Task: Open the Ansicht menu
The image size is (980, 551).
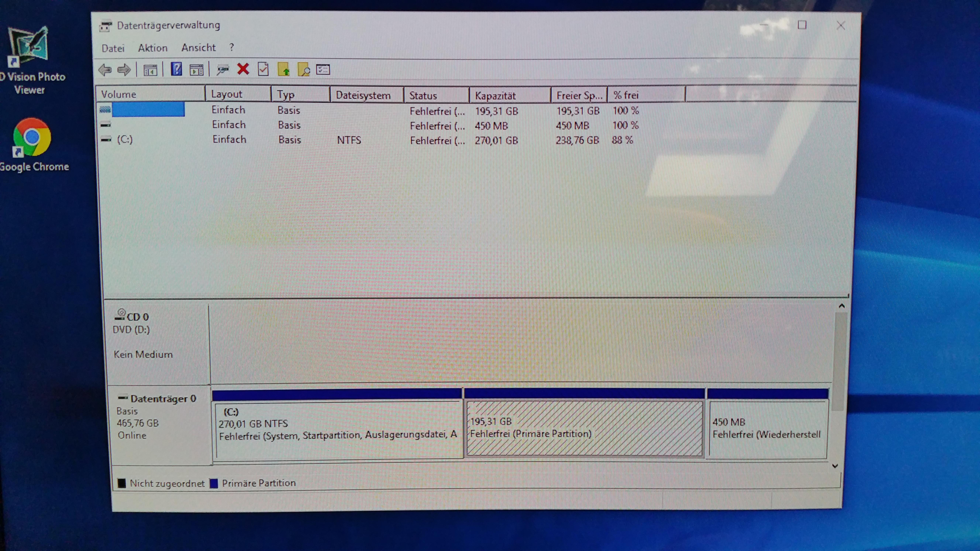Action: tap(198, 48)
